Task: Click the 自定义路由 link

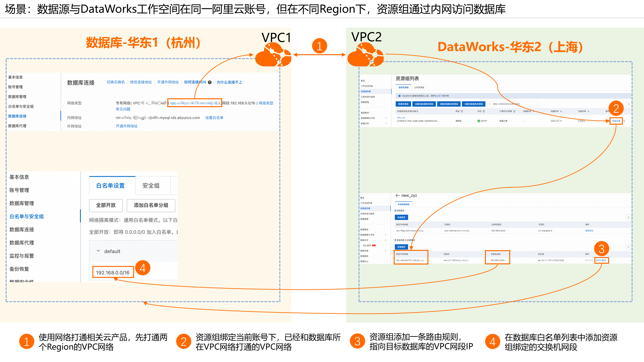Action: click(x=601, y=260)
